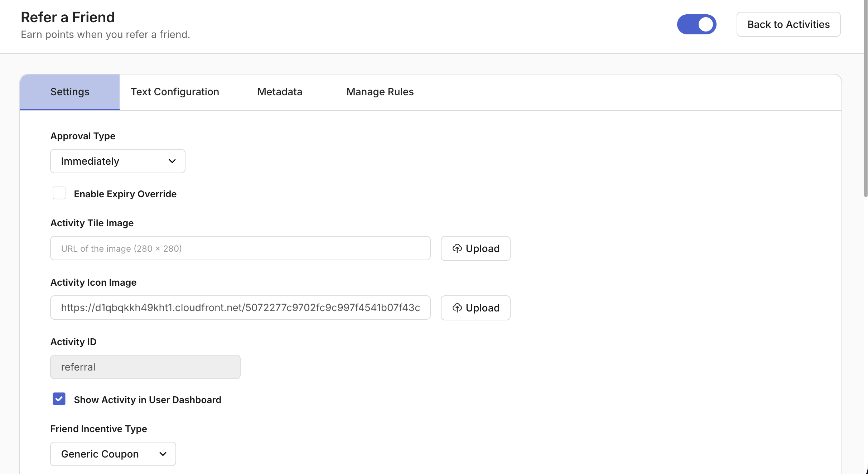Go to the Manage Rules tab
This screenshot has height=474, width=868.
coord(380,92)
